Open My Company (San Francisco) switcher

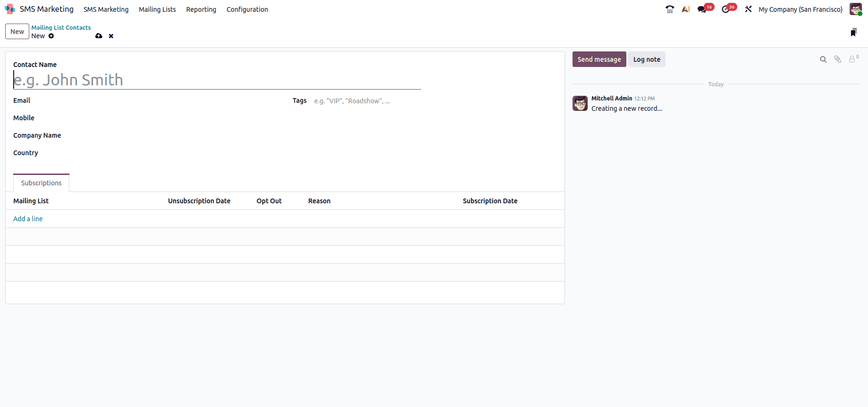[801, 9]
